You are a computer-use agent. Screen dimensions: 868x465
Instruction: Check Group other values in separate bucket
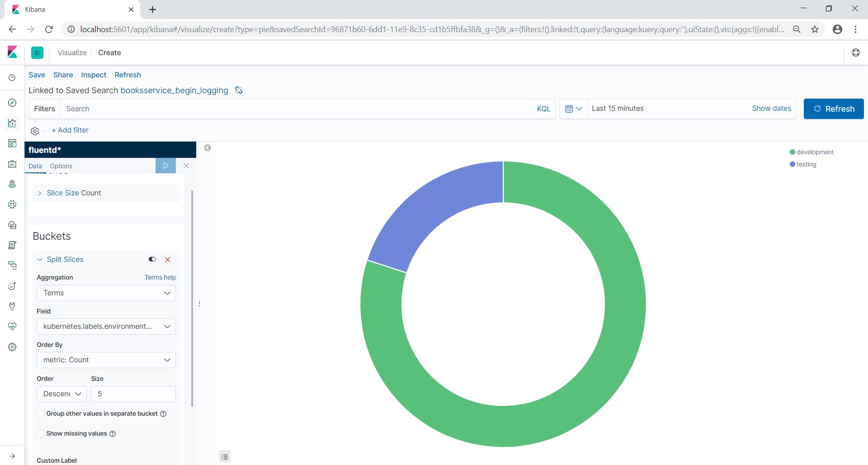(x=41, y=414)
